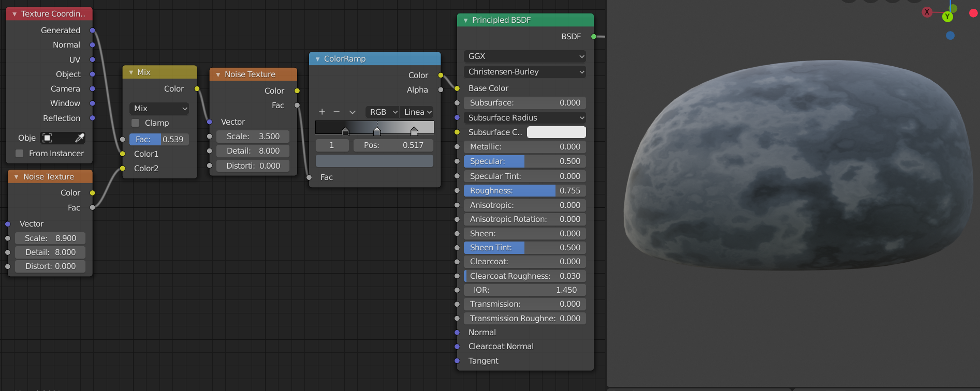Screen dimensions: 980x391
Task: Click the IOR 1.450 field
Action: (x=525, y=290)
